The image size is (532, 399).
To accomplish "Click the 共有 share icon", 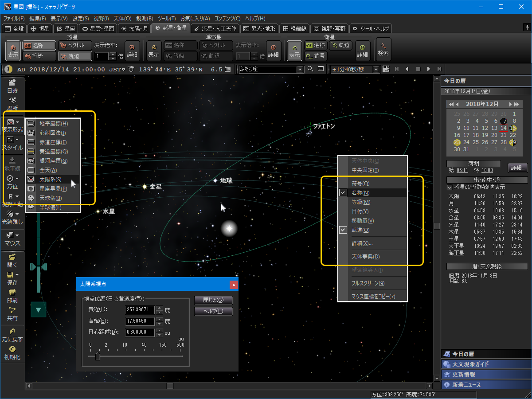I will [12, 310].
